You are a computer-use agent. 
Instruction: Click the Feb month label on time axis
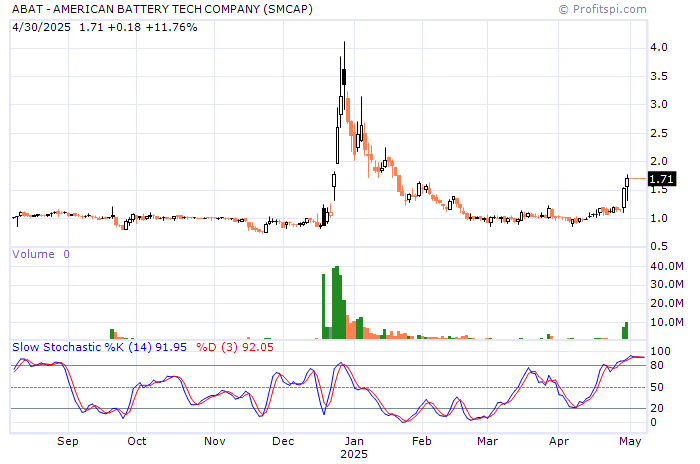coord(422,441)
